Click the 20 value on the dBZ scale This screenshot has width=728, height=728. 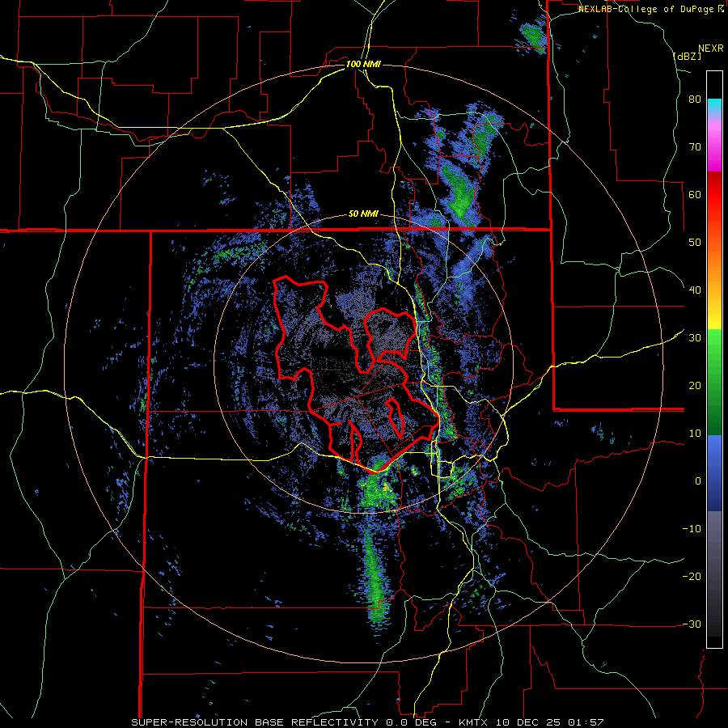[695, 386]
